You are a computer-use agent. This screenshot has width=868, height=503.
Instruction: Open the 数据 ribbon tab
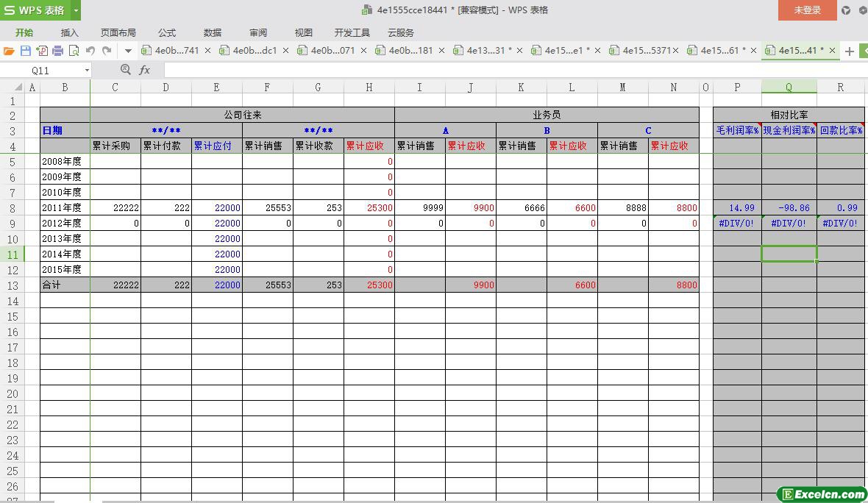tap(212, 32)
